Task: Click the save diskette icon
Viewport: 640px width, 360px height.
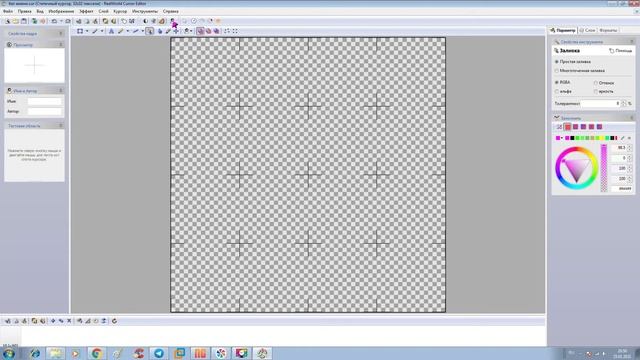Action: 24,21
